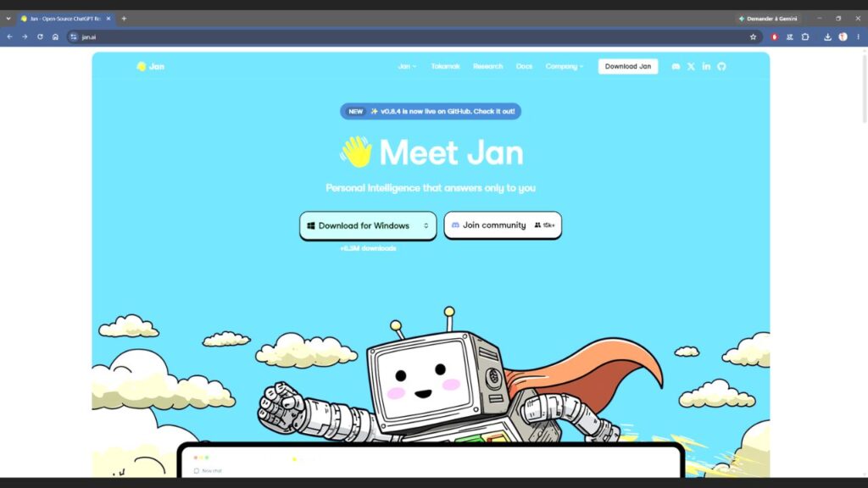Go forward with the browser forward arrow
The height and width of the screenshot is (488, 868).
(x=25, y=37)
